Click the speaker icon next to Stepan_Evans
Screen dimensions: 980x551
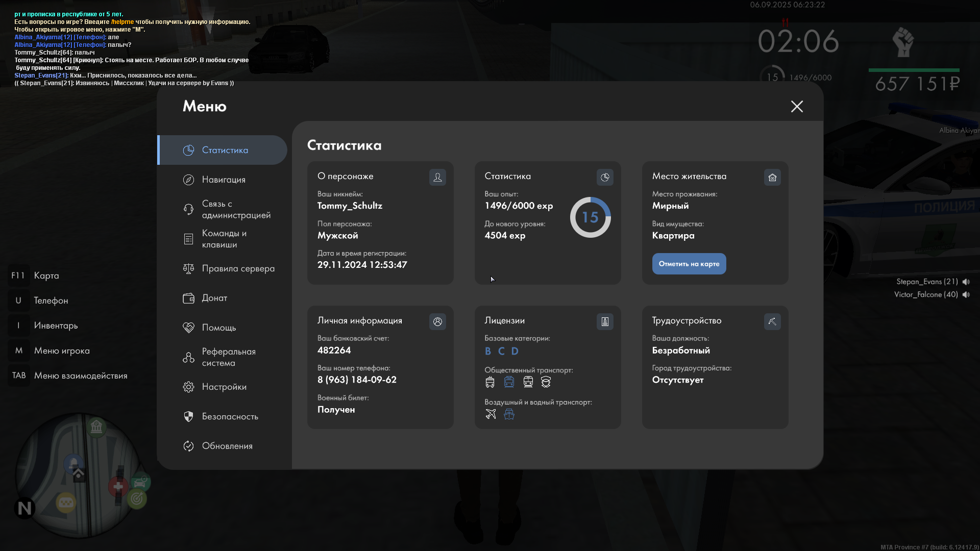[966, 282]
